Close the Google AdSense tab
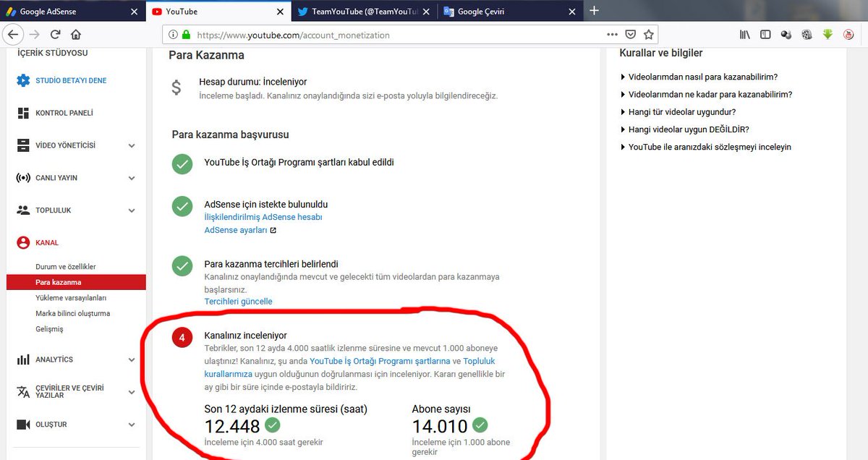The width and height of the screenshot is (868, 460). click(x=132, y=12)
